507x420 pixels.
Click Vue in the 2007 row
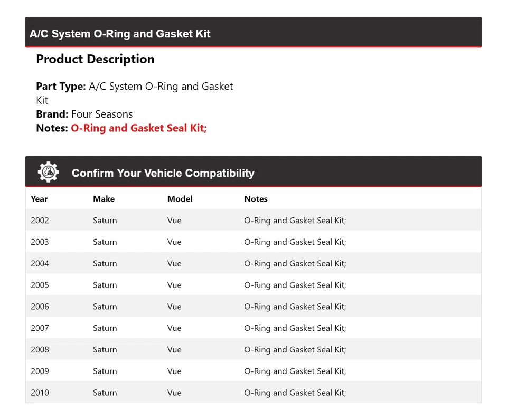(174, 328)
